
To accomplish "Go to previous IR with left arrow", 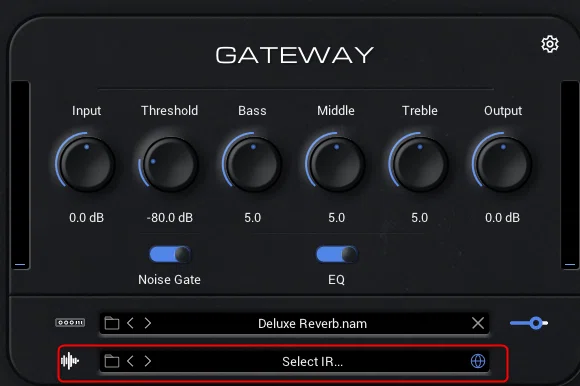I will (130, 361).
